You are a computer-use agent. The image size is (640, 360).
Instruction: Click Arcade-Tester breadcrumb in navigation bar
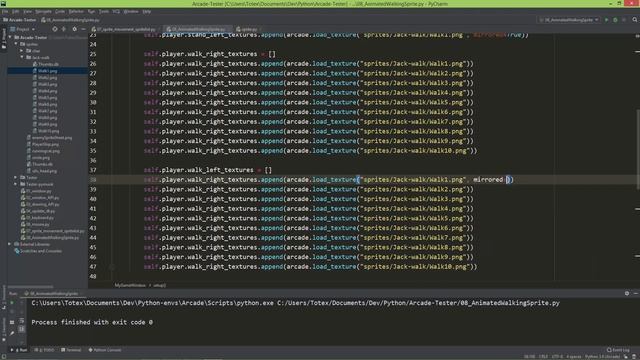point(20,20)
